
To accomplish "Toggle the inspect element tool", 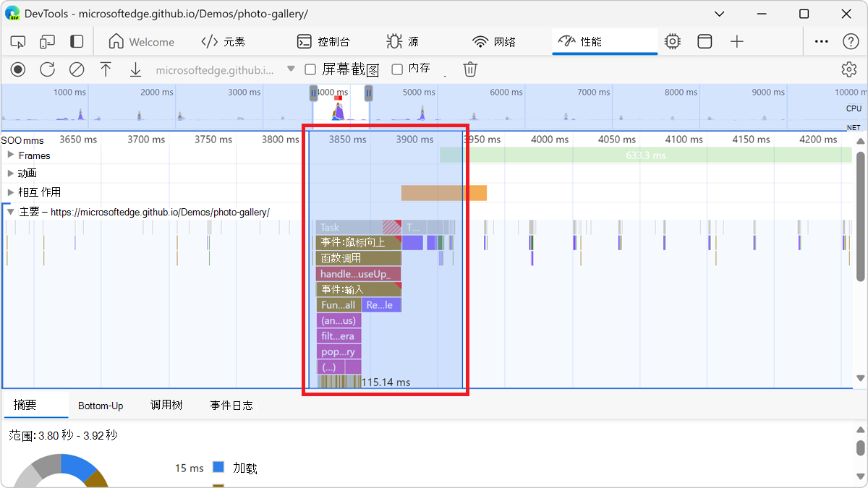I will tap(18, 42).
